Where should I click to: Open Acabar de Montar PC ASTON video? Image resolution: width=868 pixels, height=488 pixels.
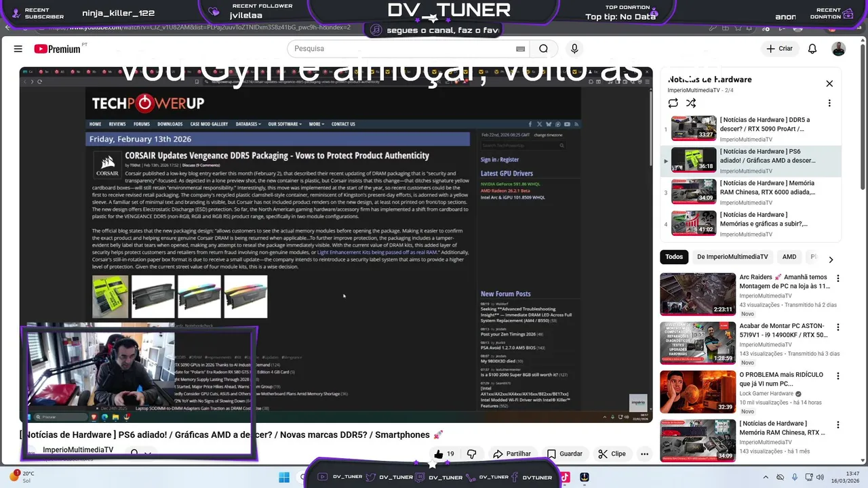(698, 342)
